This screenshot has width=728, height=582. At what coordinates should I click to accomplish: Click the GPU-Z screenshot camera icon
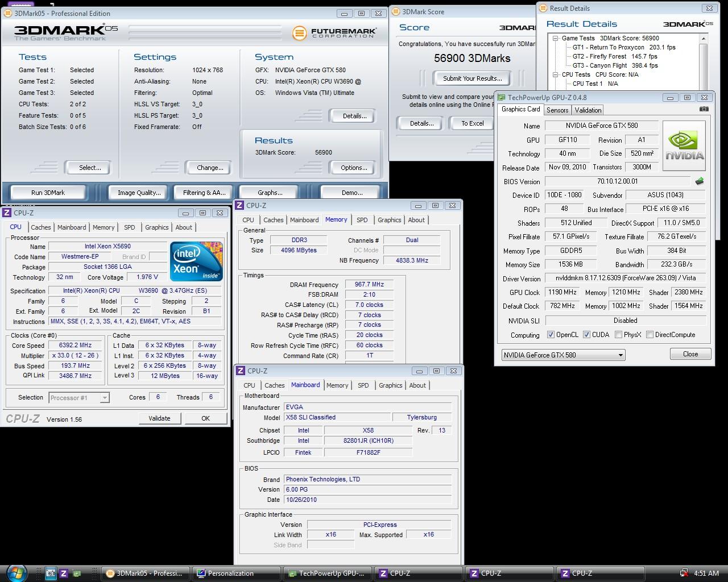(x=704, y=109)
